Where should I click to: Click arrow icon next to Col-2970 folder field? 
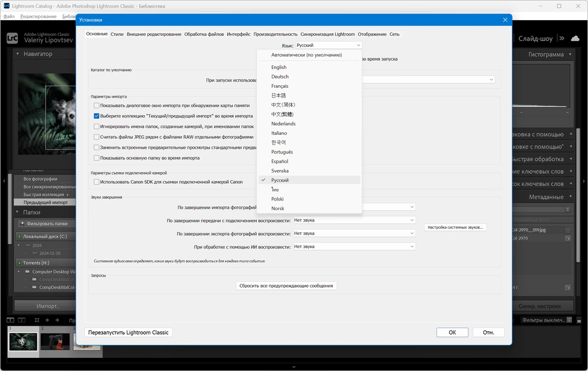(568, 238)
